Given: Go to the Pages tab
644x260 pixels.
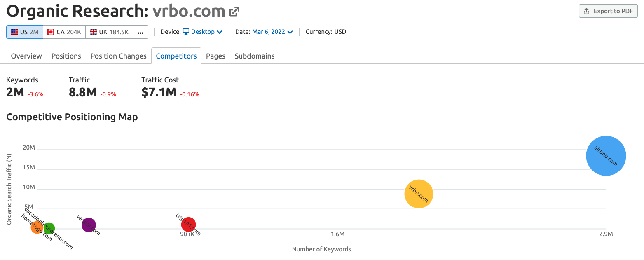Looking at the screenshot, I should [x=216, y=56].
